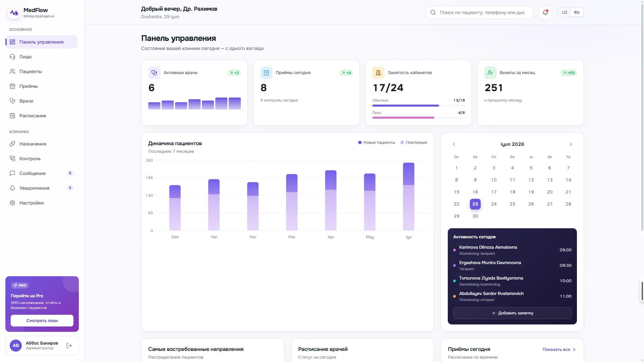Click the Mar bar in patient chart
This screenshot has height=362, width=644.
[x=292, y=202]
